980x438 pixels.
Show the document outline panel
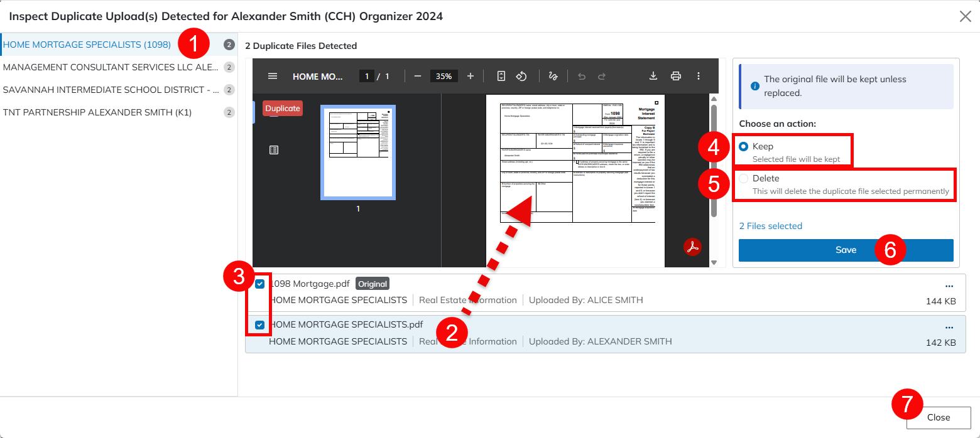point(274,150)
